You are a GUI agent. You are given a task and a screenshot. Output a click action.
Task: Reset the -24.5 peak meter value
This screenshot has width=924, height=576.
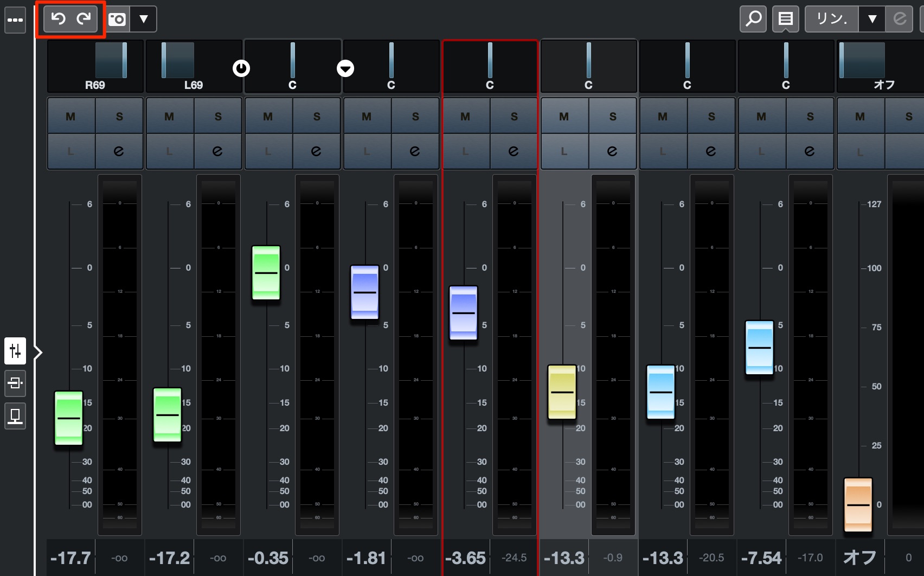point(514,558)
